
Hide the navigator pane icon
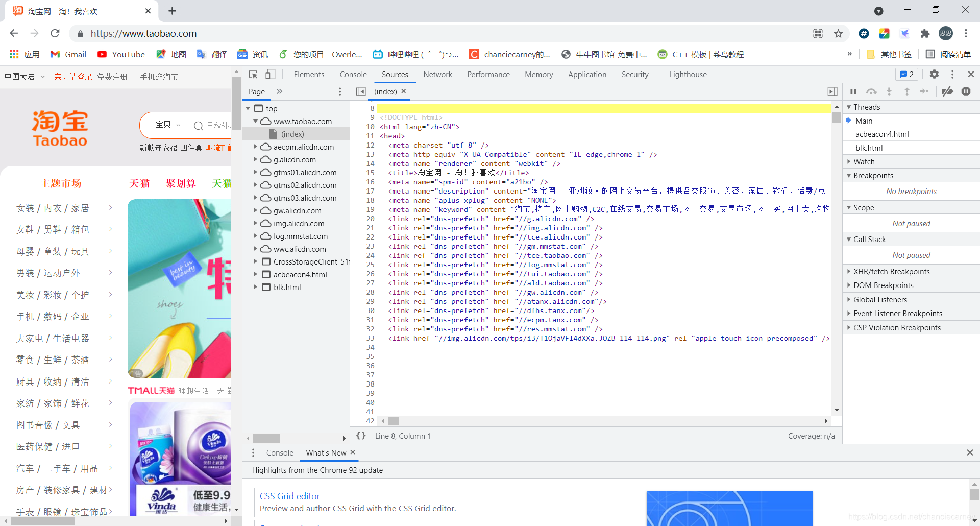click(361, 91)
